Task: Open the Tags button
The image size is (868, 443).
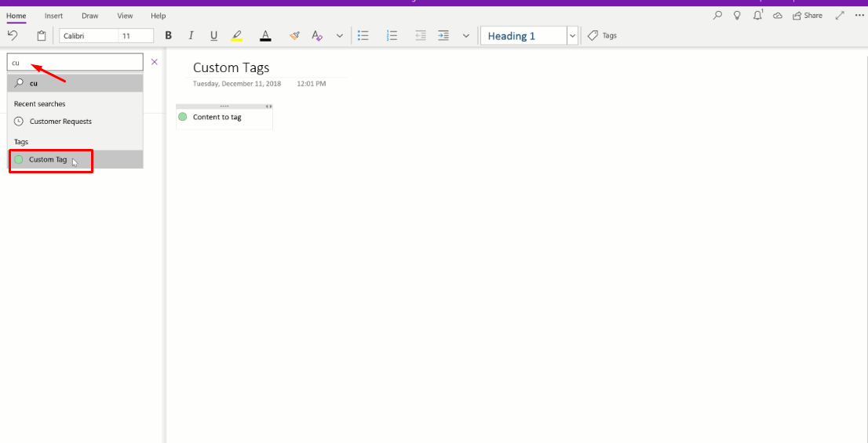Action: coord(602,35)
